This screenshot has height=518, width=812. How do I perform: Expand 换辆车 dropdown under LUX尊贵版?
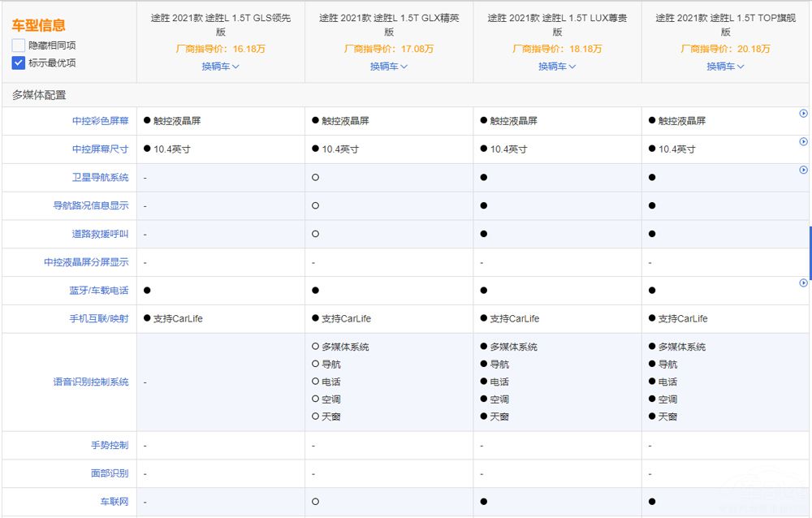point(556,67)
